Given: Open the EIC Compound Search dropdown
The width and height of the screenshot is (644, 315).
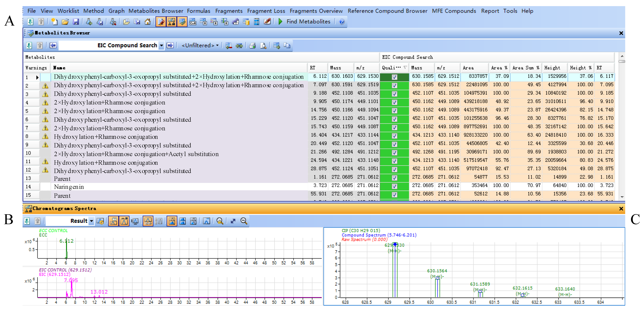Looking at the screenshot, I should (x=161, y=45).
